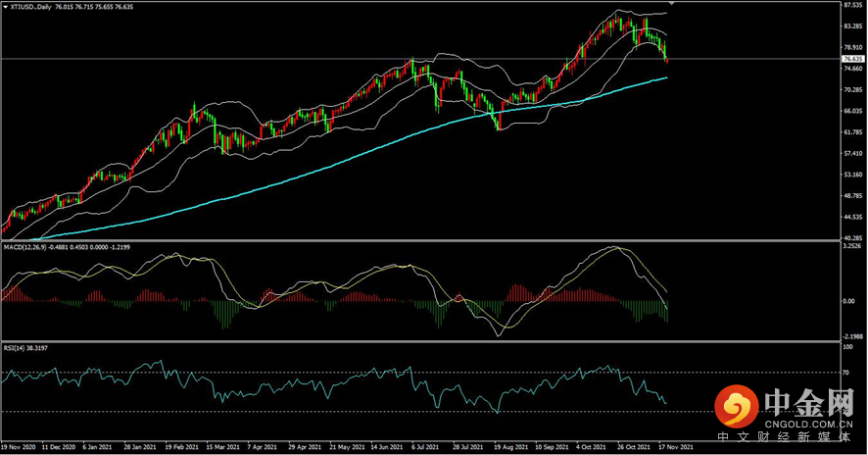Screen dimensions: 868x455
Task: Click the 74.660 price axis value
Action: 853,69
